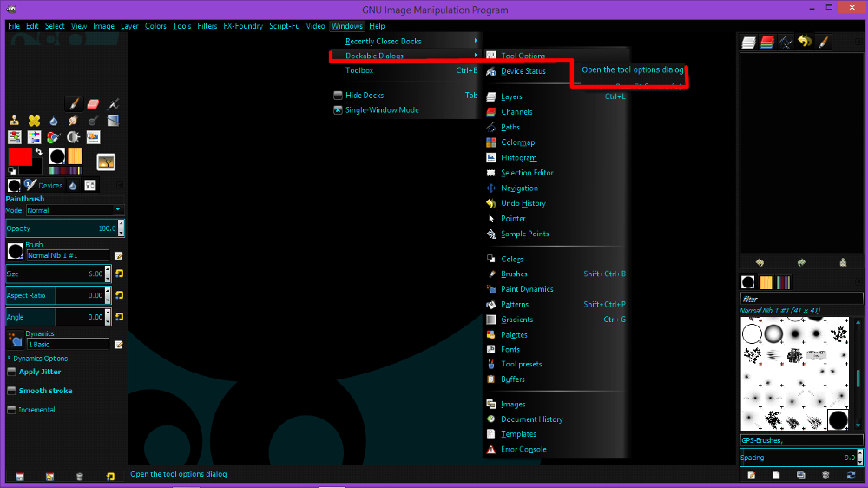Select the Clone stamp tool

15,121
